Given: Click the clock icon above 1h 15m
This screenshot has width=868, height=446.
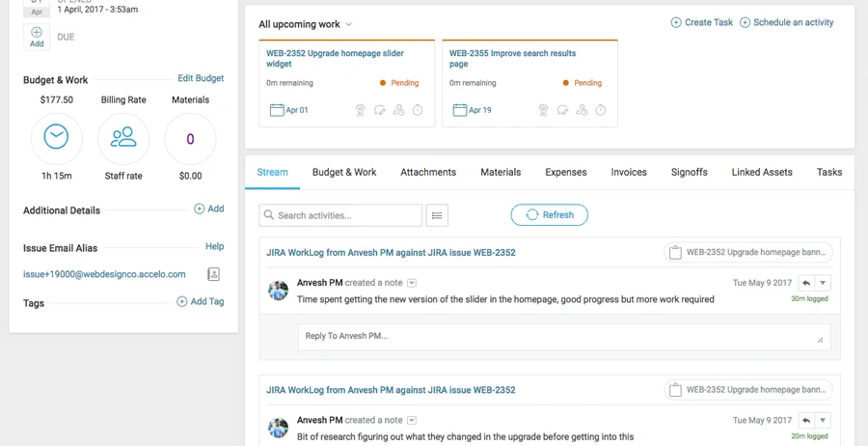Looking at the screenshot, I should coord(57,137).
